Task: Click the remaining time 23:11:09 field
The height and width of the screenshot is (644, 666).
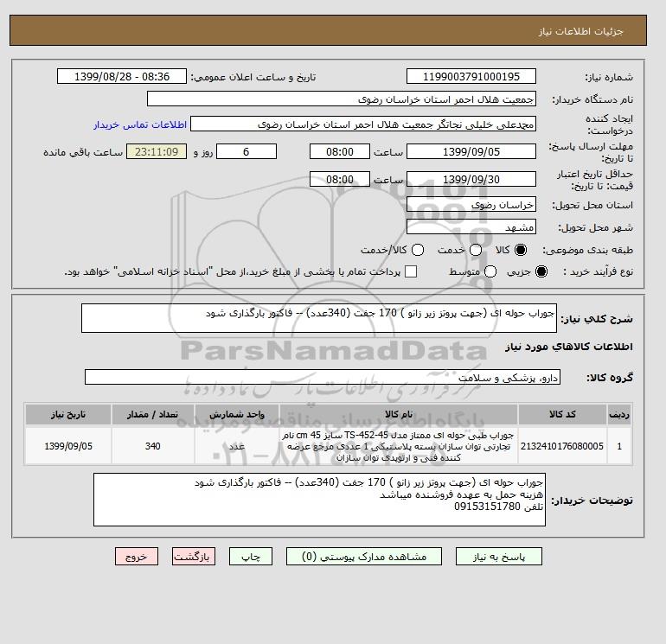Action: (x=157, y=151)
